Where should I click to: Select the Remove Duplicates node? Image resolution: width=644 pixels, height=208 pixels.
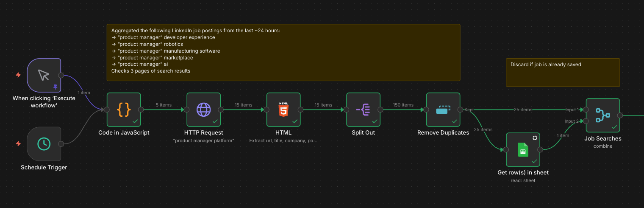point(443,110)
